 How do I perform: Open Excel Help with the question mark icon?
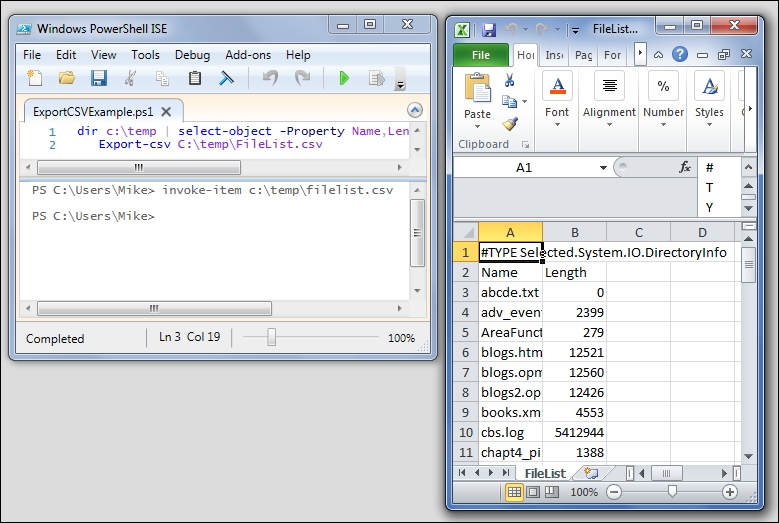(680, 54)
